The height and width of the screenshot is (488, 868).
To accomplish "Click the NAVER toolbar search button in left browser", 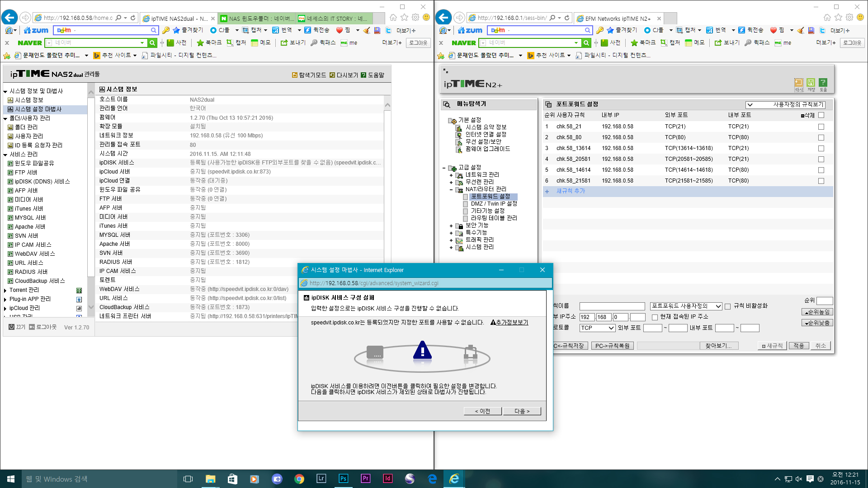I will coord(152,43).
